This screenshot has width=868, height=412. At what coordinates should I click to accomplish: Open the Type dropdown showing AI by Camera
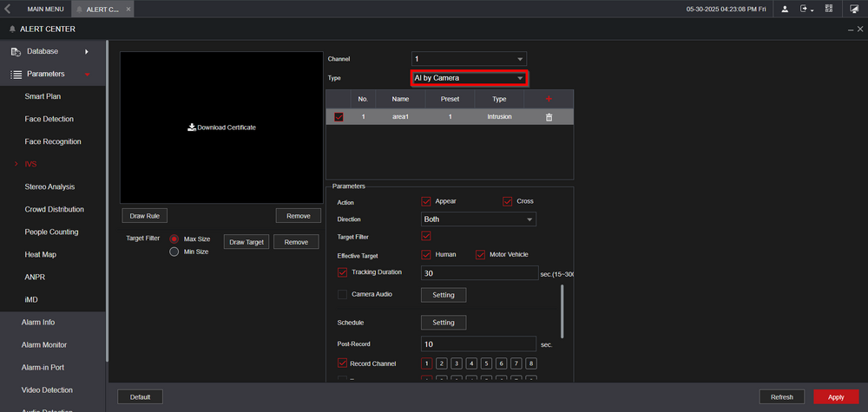click(x=469, y=78)
